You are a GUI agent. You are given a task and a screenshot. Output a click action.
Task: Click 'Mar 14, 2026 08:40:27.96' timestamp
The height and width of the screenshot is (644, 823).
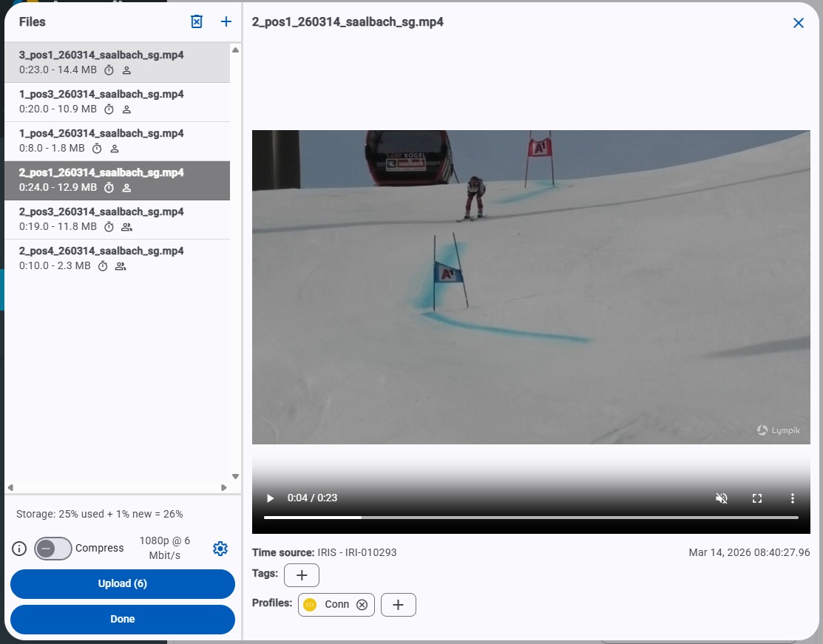749,552
